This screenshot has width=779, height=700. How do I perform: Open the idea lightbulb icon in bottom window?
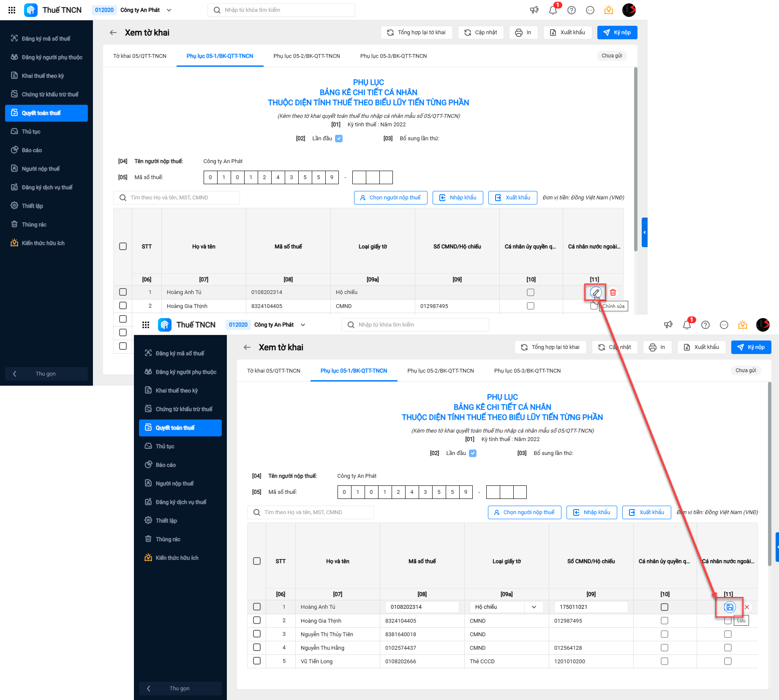click(743, 325)
